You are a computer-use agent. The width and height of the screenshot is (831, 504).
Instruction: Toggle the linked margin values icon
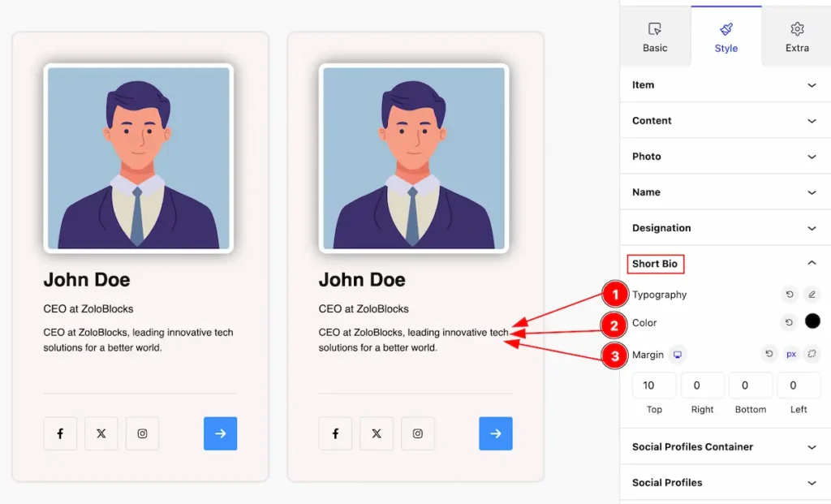(812, 354)
